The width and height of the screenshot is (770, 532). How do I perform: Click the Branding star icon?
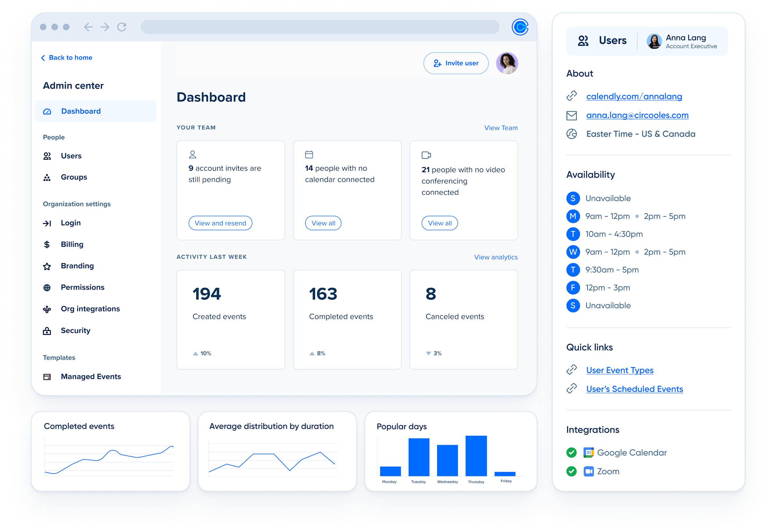click(47, 266)
